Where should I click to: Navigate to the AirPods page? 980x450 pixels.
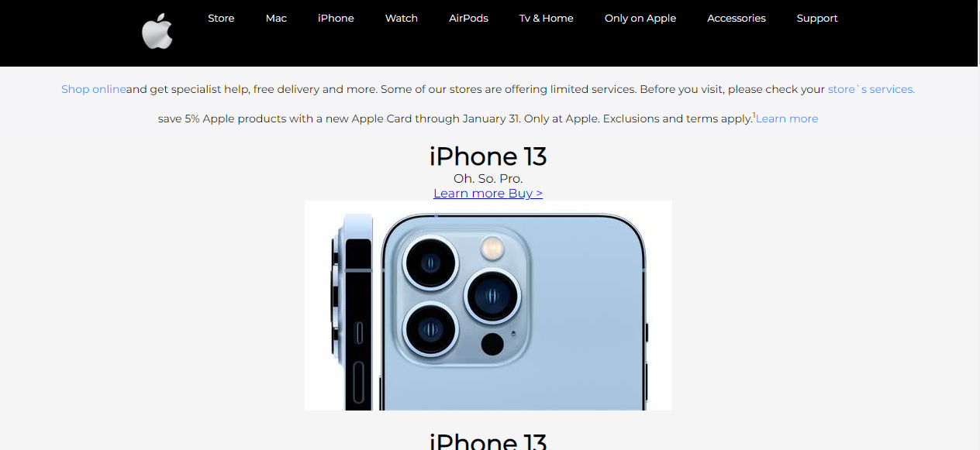point(468,18)
